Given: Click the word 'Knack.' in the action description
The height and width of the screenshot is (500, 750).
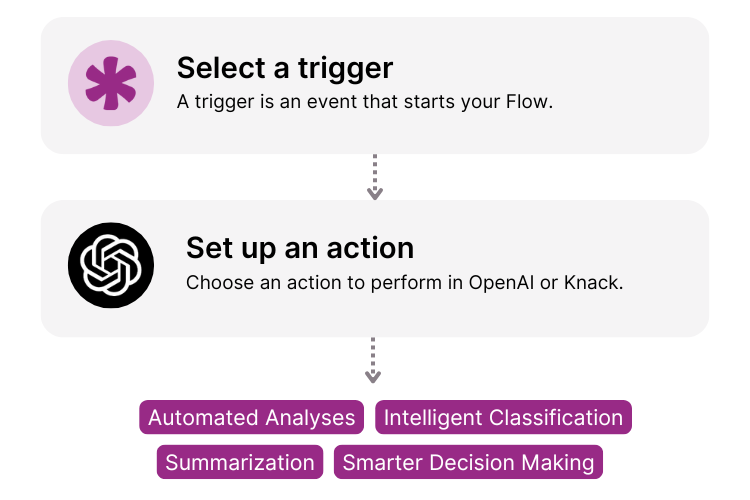Looking at the screenshot, I should 594,282.
